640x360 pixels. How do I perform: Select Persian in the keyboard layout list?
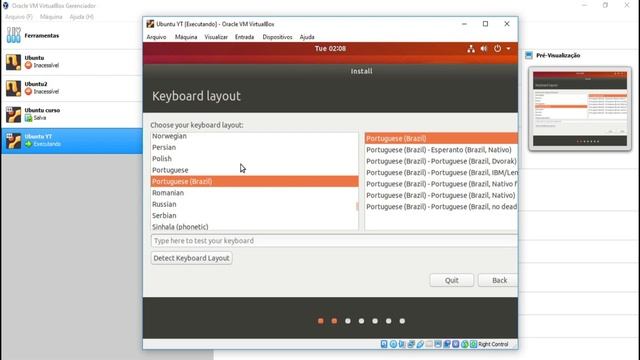click(x=255, y=147)
